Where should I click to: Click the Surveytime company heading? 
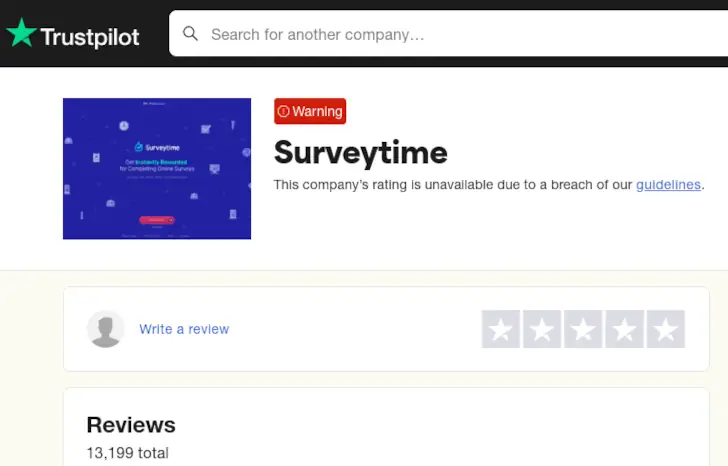(361, 152)
